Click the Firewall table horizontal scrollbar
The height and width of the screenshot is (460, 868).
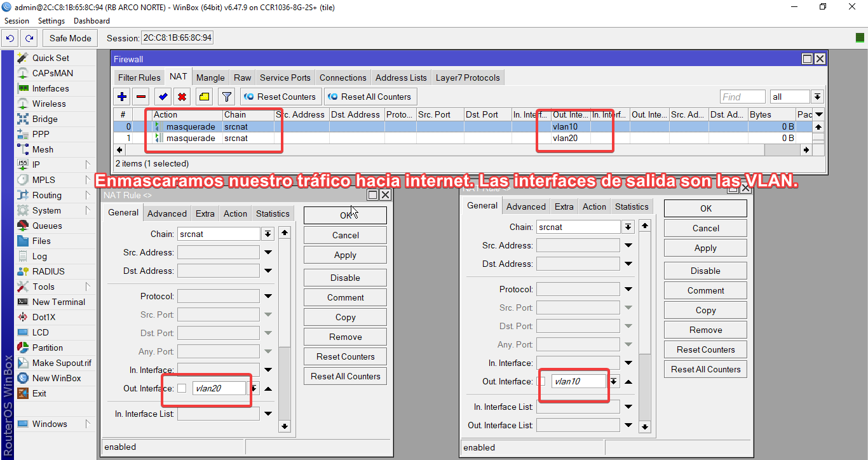(445, 150)
